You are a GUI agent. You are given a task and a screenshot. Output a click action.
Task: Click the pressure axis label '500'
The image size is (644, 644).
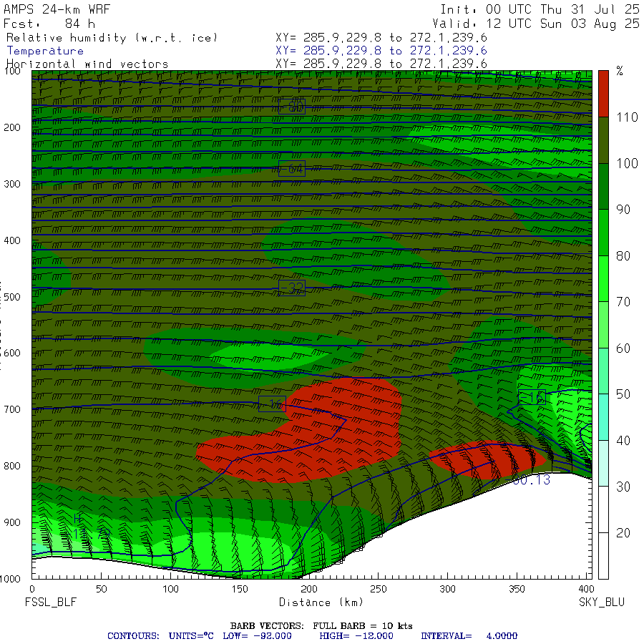tap(12, 297)
